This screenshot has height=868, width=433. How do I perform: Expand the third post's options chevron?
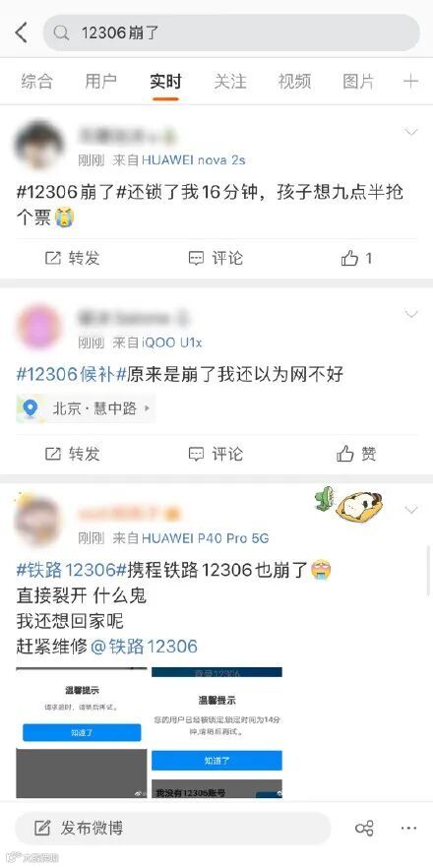(x=410, y=510)
